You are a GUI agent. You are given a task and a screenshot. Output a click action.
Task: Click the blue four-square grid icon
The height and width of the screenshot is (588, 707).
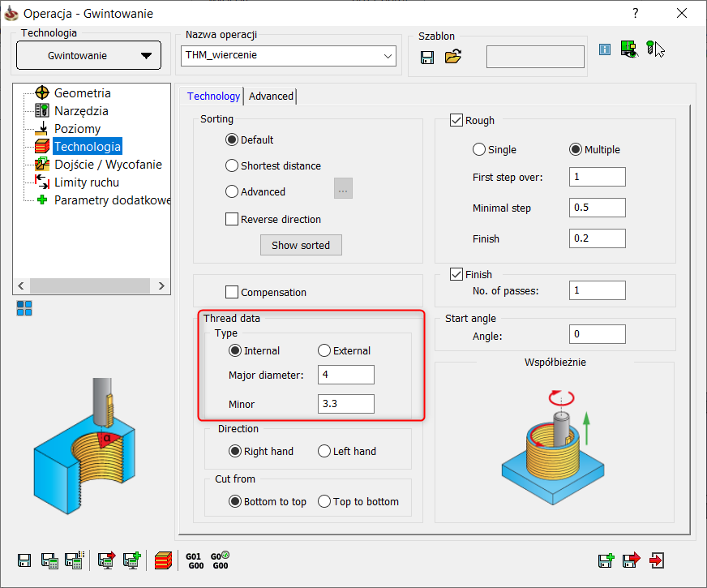24,308
